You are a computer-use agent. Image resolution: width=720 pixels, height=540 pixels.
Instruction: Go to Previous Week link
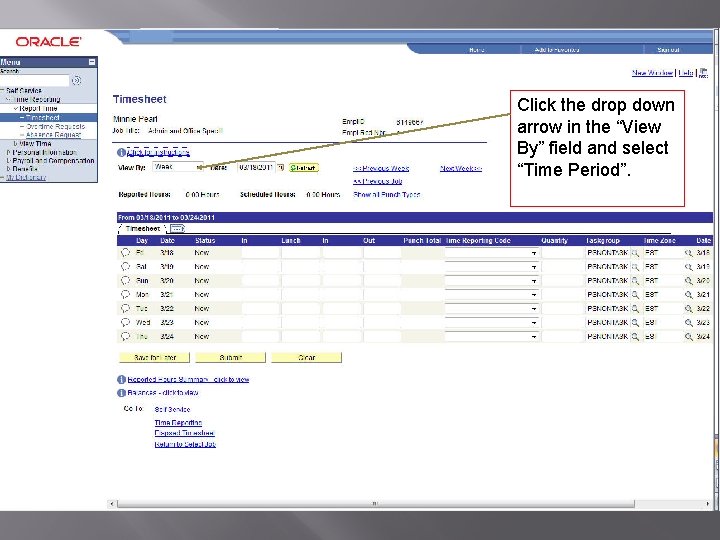[381, 169]
